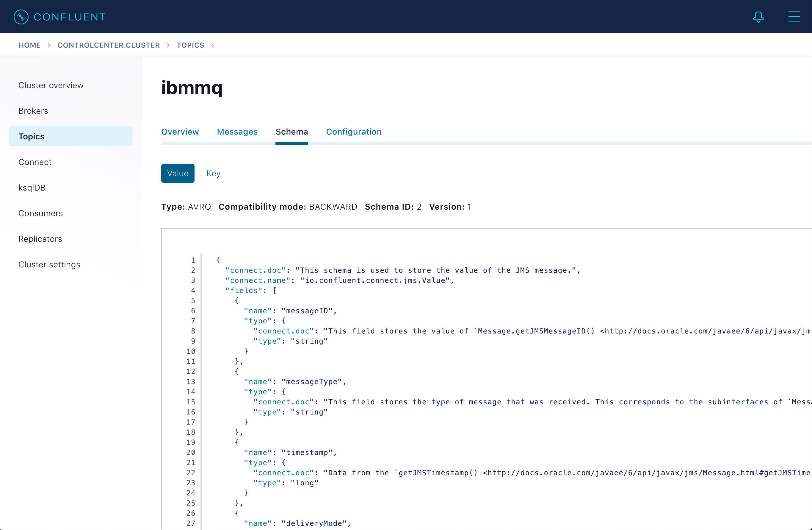Viewport: 812px width, 530px height.
Task: Click the Replicators sidebar item icon
Action: pos(40,238)
